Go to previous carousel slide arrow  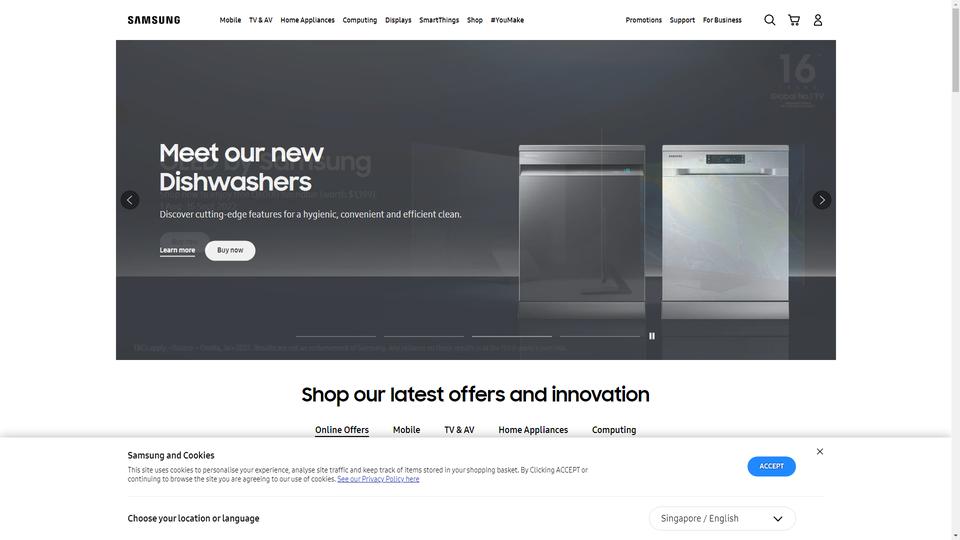pos(130,200)
